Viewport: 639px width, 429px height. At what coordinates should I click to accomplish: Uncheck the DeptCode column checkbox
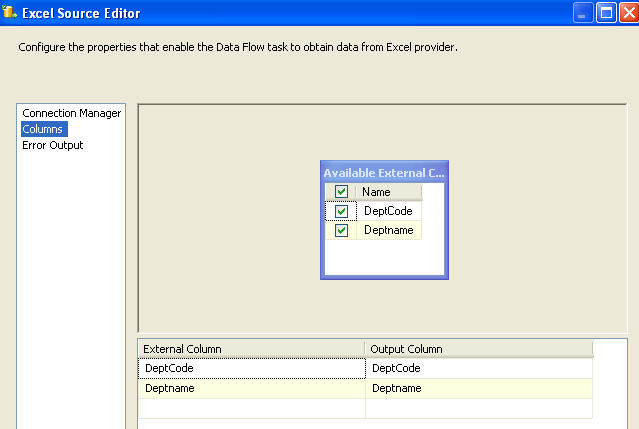click(341, 211)
